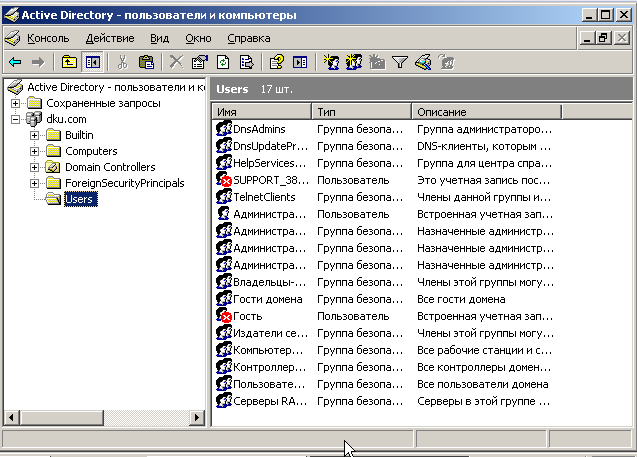Select the Владельцы-... group row
Viewport: 637px width, 457px height.
click(x=269, y=282)
